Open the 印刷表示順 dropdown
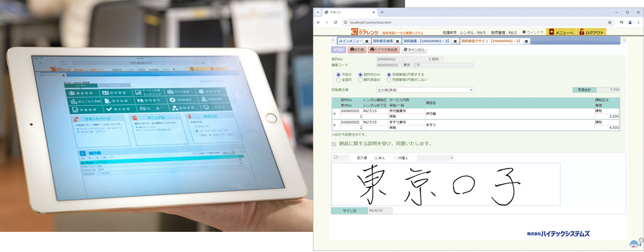644x252 pixels. (x=425, y=90)
